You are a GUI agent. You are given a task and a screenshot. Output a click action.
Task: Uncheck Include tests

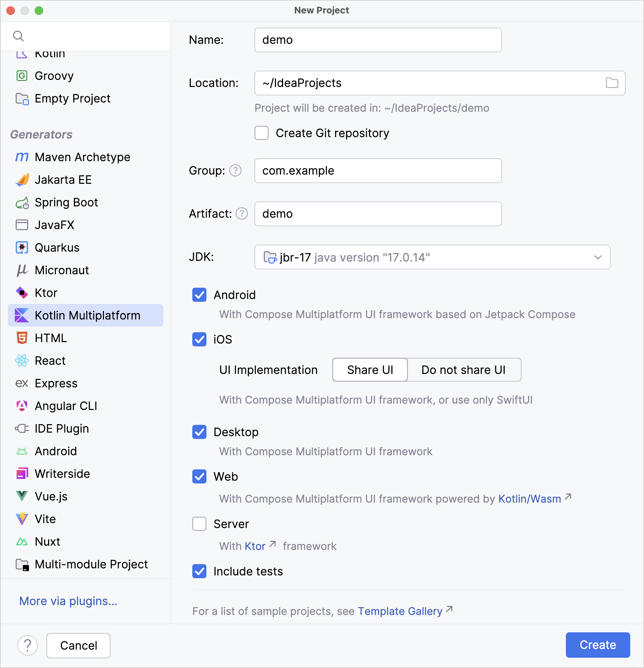click(199, 572)
